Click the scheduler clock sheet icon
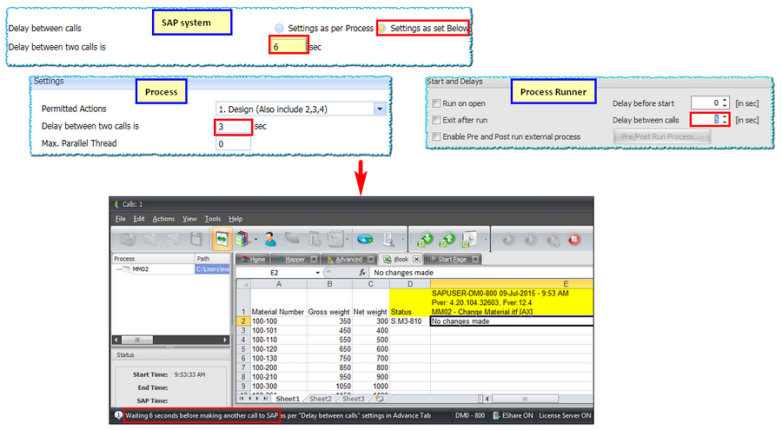Viewport: 782px width, 430px height. tap(470, 239)
